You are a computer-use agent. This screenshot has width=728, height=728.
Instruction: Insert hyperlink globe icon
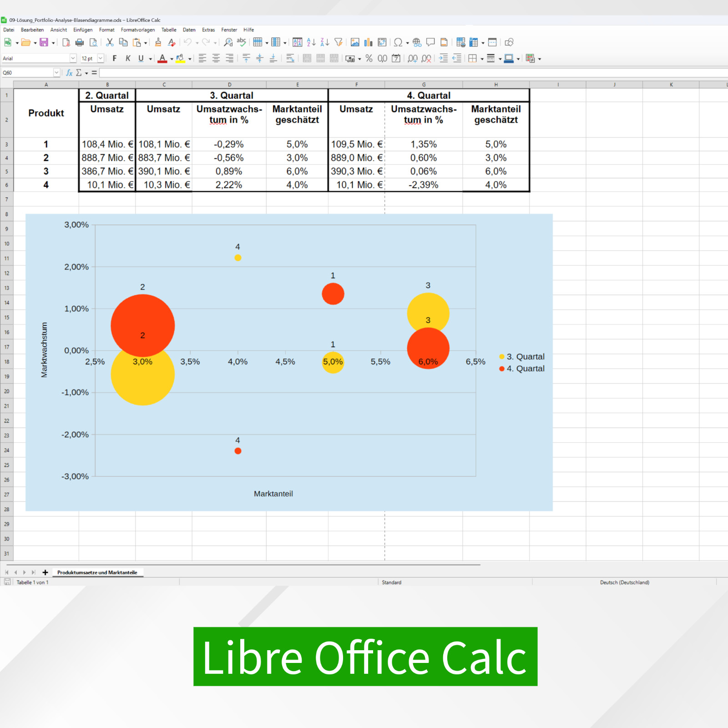(x=417, y=42)
